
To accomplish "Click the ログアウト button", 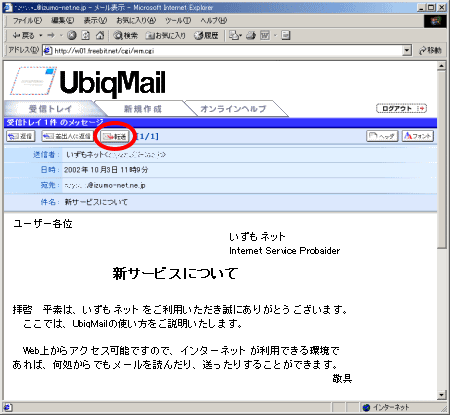I will 401,108.
